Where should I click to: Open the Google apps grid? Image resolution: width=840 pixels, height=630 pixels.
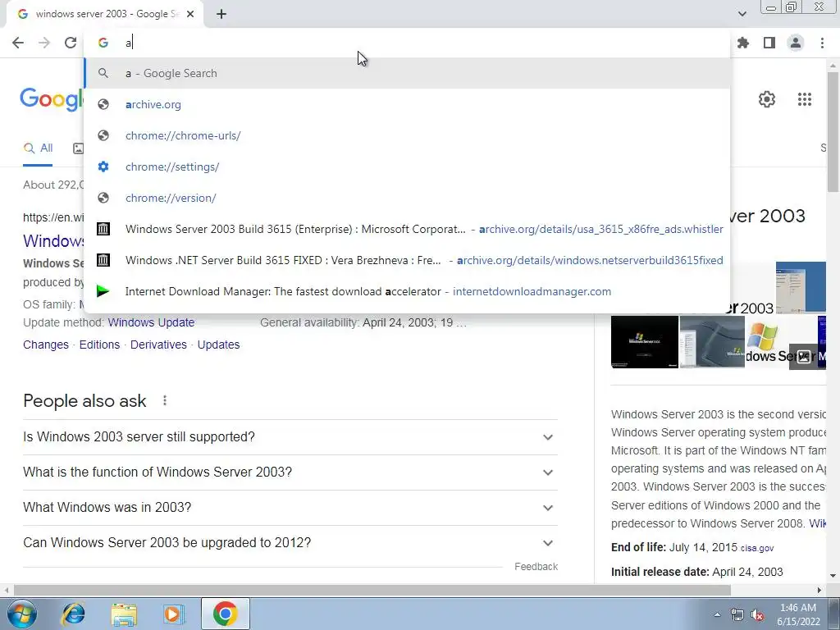(x=804, y=99)
